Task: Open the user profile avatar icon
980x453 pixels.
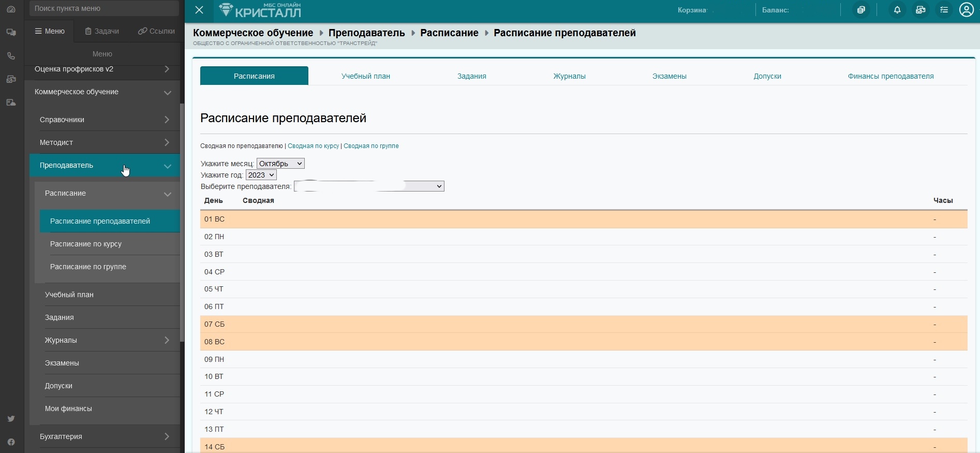Action: [x=966, y=10]
